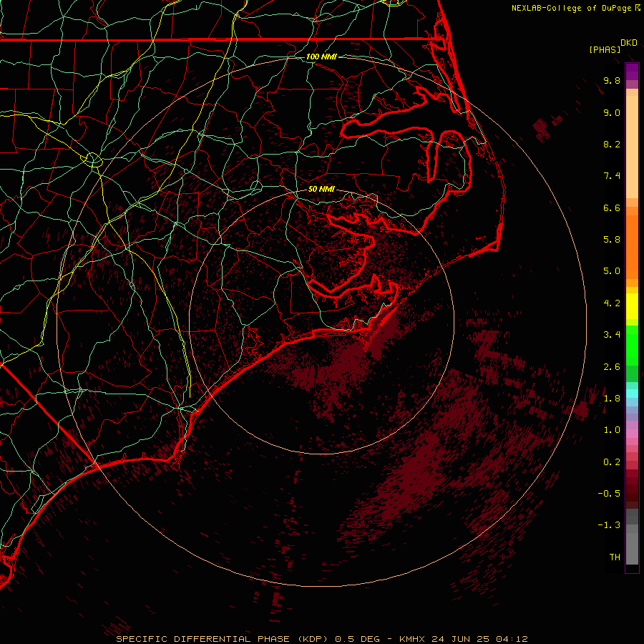Click the 1.0 value on the color scale
The image size is (644, 644).
click(x=612, y=430)
